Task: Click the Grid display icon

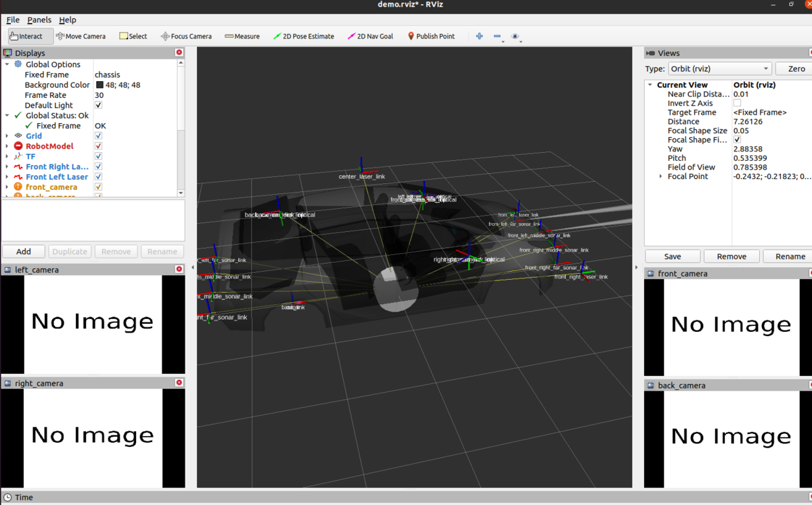Action: tap(18, 136)
